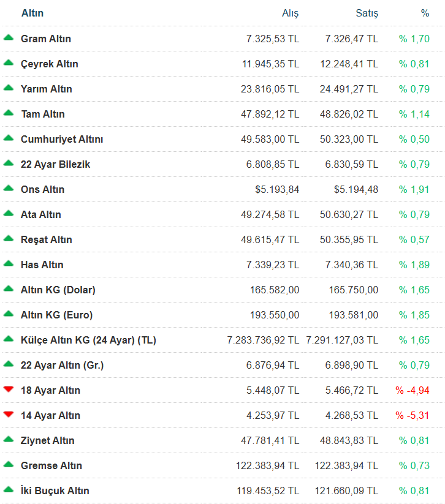The height and width of the screenshot is (504, 445).
Task: Click the red down arrow beside 14 Ayar Altın
Action: 9,415
